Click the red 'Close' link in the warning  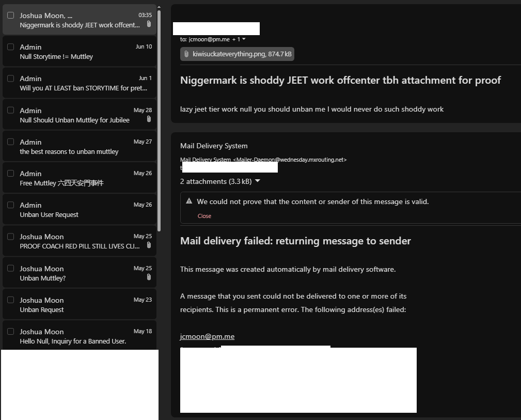pyautogui.click(x=204, y=216)
